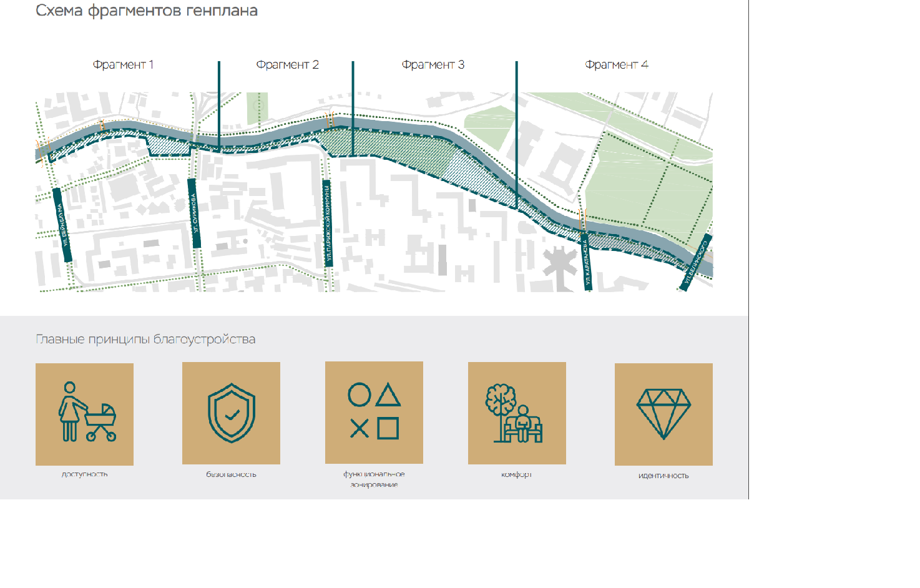Click the orange bridge marker above ул. Парижской Коммуны

pos(331,119)
